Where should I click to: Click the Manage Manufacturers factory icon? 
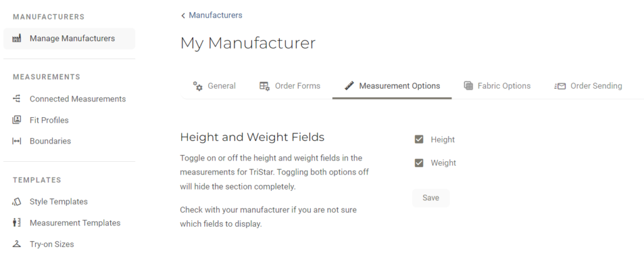[16, 38]
